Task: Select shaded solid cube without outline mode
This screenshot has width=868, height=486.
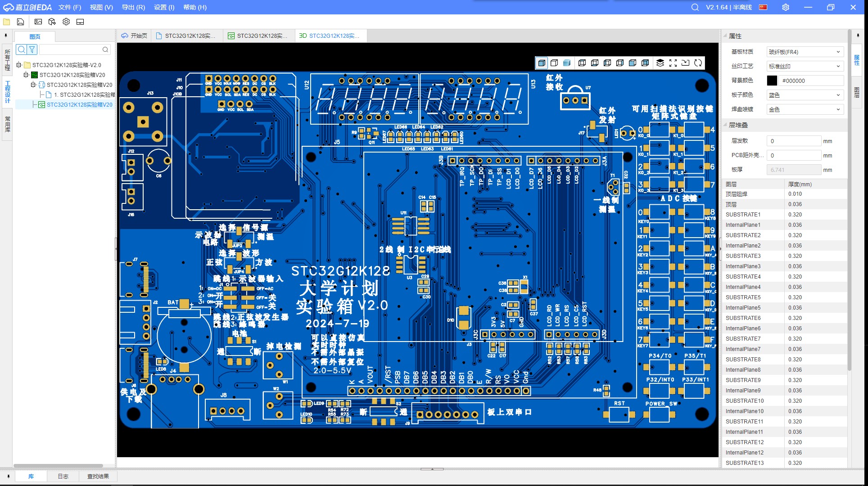Action: 567,63
